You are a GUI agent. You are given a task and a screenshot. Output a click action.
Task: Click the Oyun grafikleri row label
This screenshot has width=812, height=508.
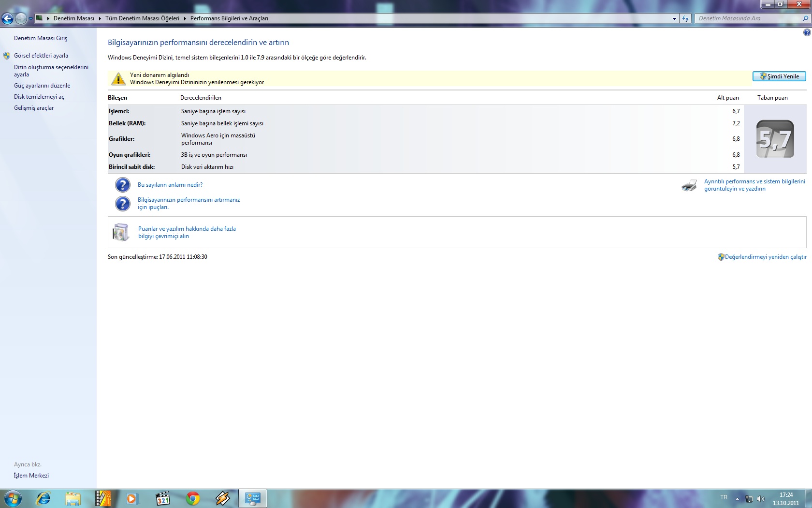[x=130, y=155]
